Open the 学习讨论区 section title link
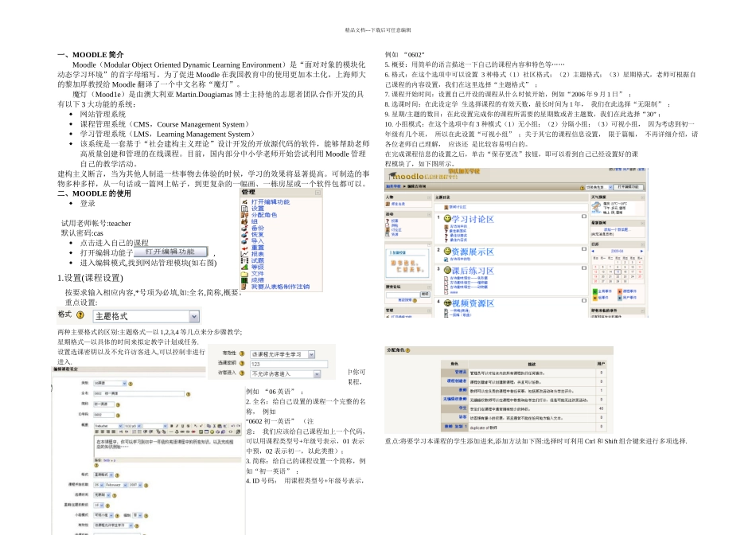 click(473, 219)
